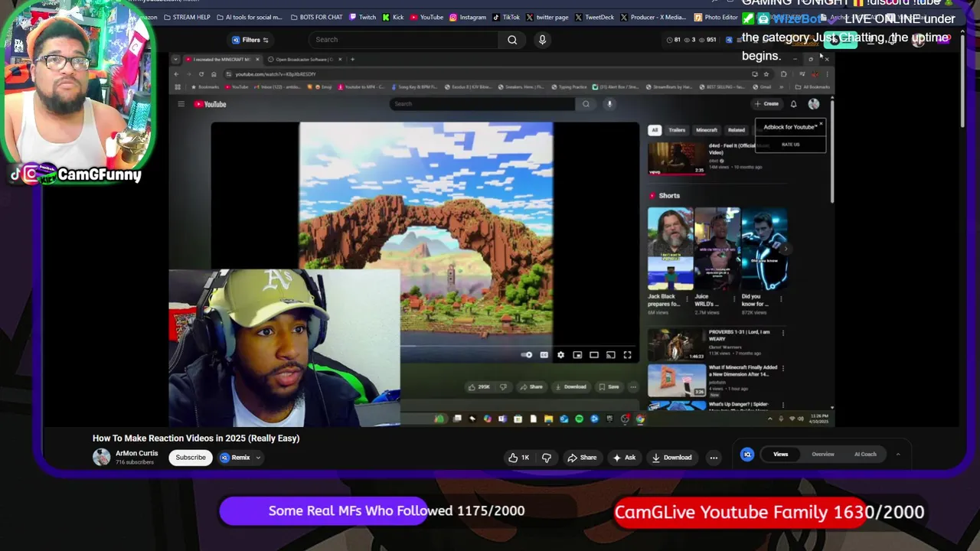This screenshot has width=980, height=551.
Task: Open the three-dot more actions menu beside Download
Action: click(x=714, y=458)
